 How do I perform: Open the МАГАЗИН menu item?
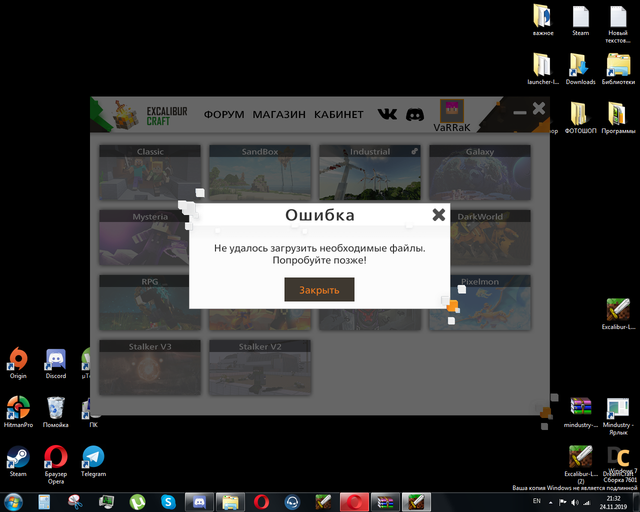[279, 115]
